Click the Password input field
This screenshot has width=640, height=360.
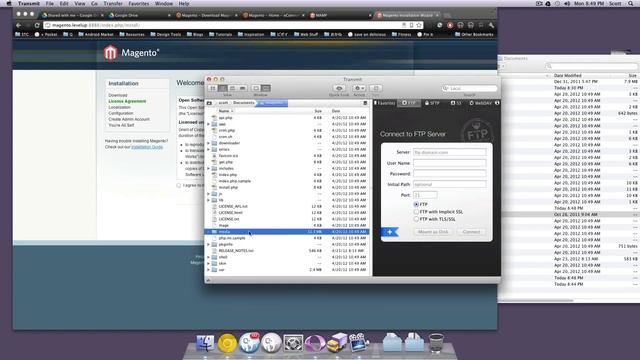[x=449, y=173]
